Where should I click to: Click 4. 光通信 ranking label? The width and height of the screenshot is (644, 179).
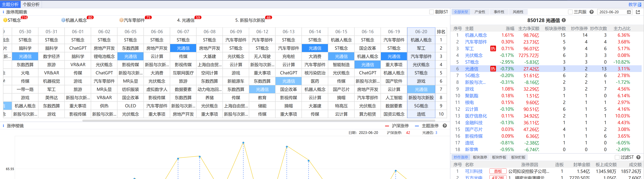point(186,20)
